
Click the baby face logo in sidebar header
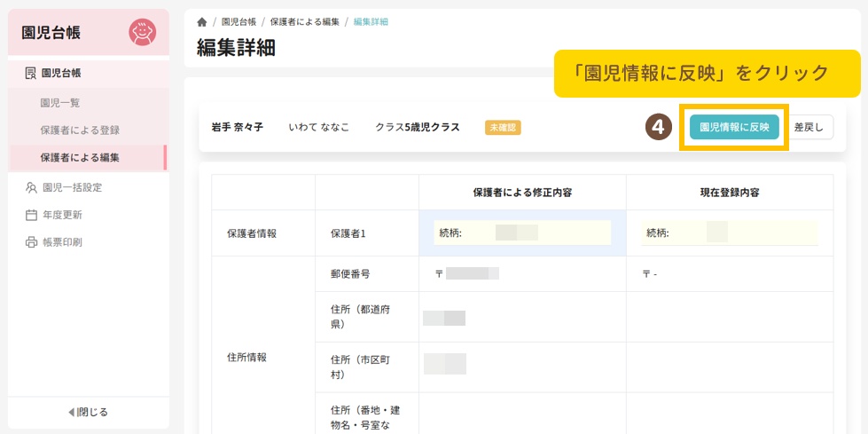pos(142,33)
